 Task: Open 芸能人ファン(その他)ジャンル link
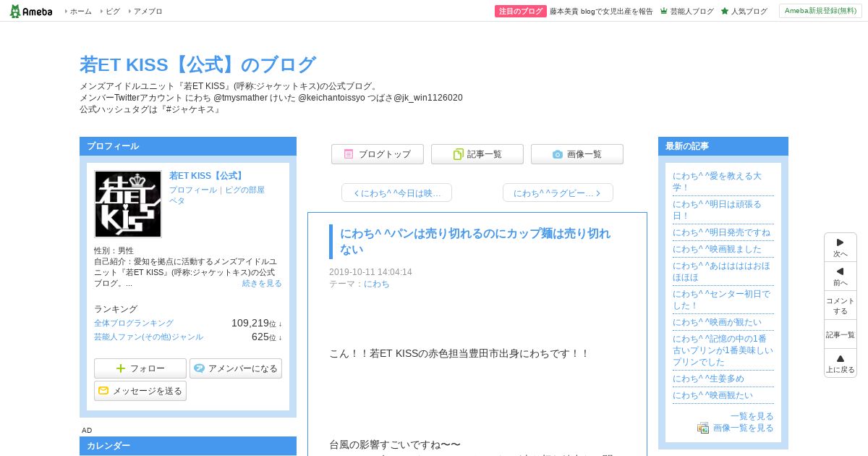[x=148, y=337]
